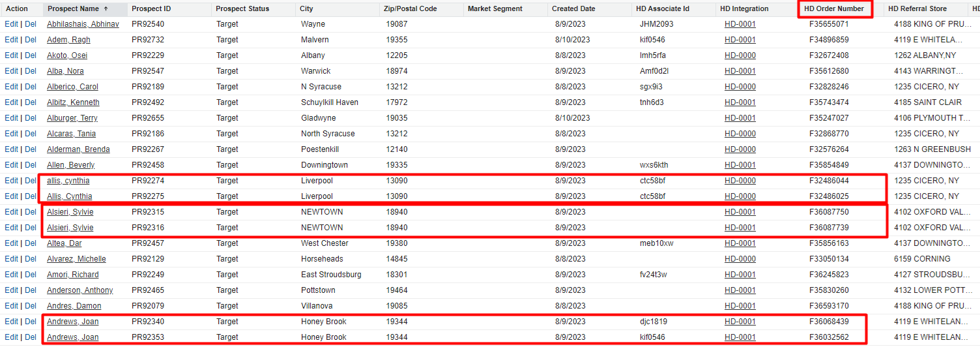Open Allis, Cynthia prospect PR92275
Screen dimensions: 980x349
click(x=69, y=196)
